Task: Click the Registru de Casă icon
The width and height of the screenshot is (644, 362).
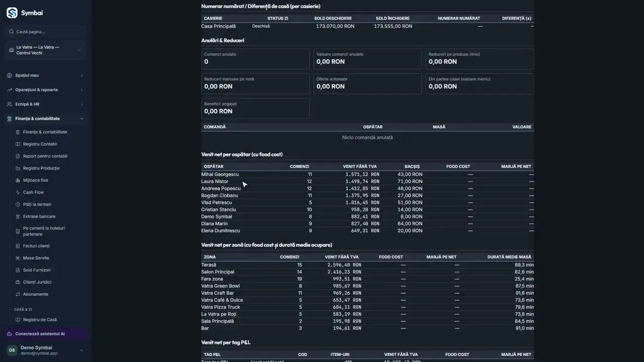Action: tap(18, 320)
